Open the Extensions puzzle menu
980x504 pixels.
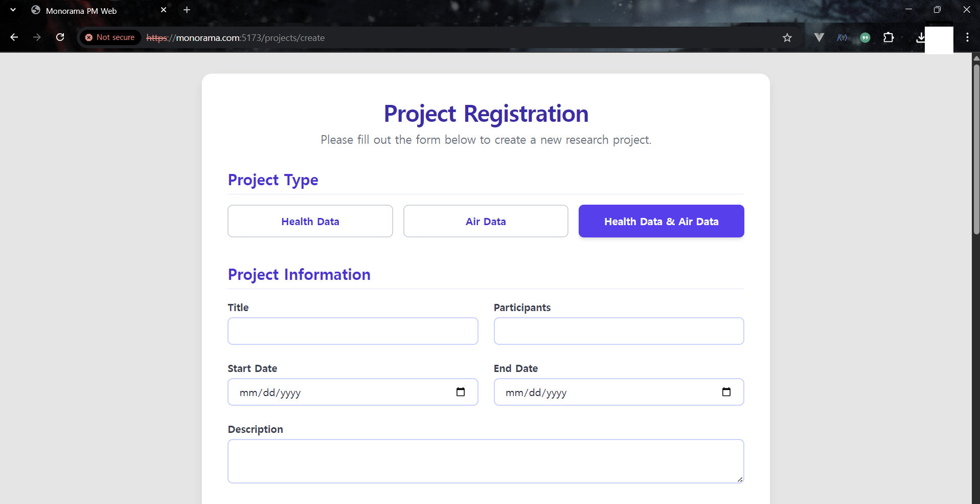[888, 37]
